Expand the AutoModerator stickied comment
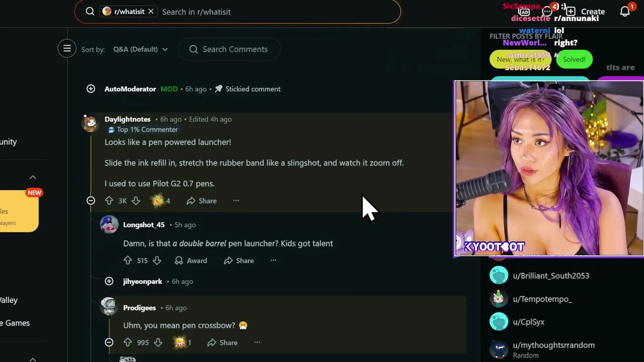This screenshot has width=644, height=362. 91,89
